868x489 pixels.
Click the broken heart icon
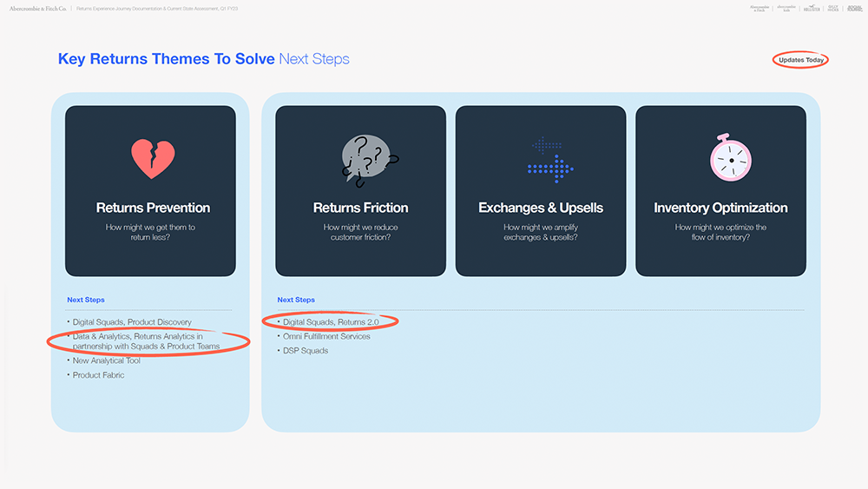(x=153, y=159)
